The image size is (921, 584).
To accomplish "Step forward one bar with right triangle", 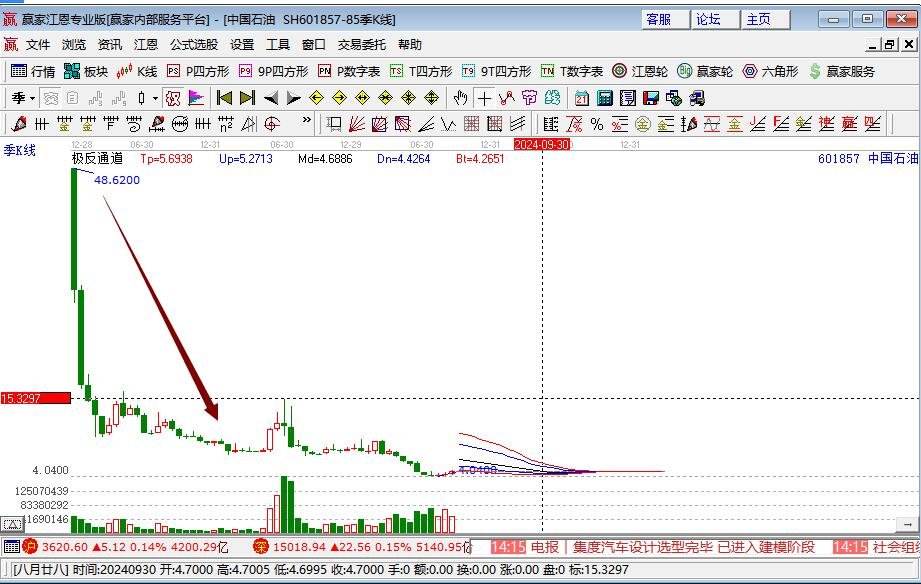I will click(293, 98).
